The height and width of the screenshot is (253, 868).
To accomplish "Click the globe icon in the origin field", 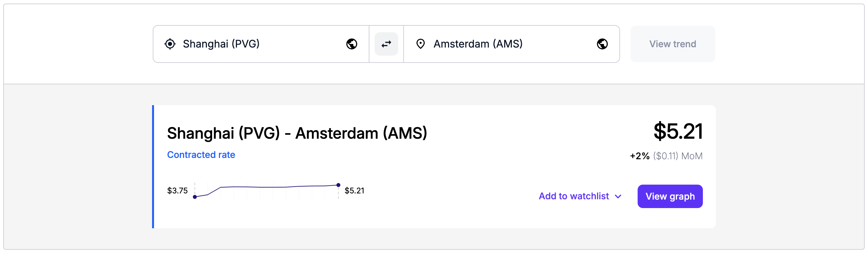I will tap(352, 44).
